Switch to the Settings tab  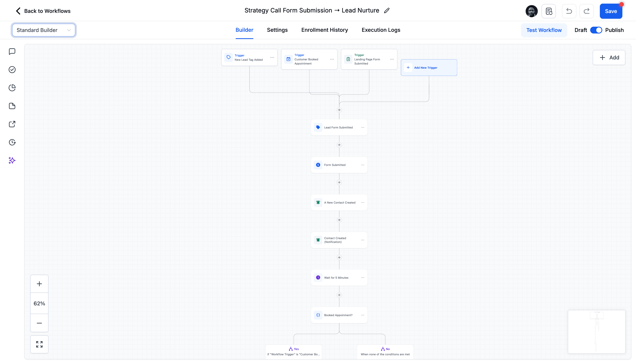click(277, 30)
